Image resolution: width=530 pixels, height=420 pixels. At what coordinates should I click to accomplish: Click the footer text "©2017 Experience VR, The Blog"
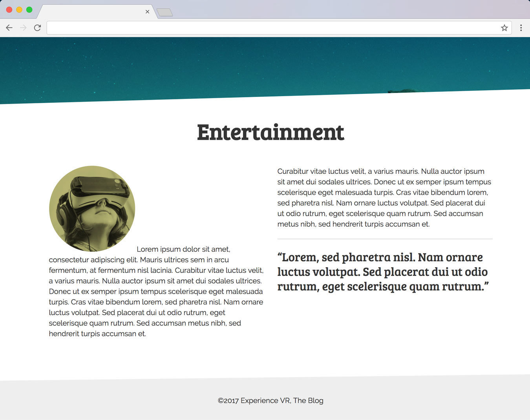pyautogui.click(x=270, y=400)
